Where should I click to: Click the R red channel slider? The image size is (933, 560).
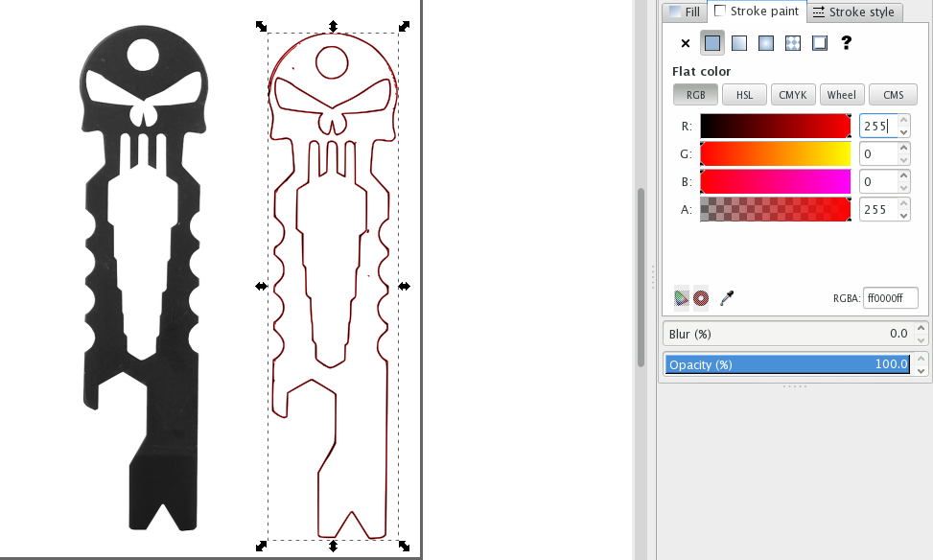[776, 127]
